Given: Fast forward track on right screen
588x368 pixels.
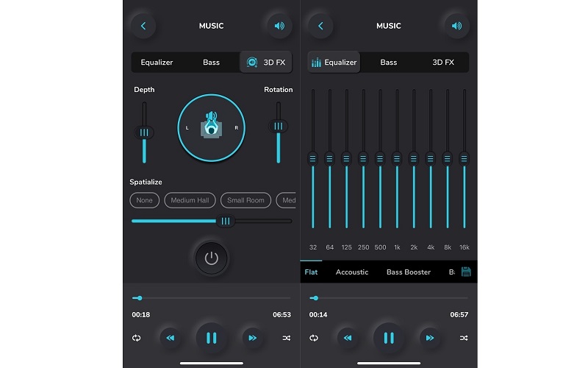Looking at the screenshot, I should (x=430, y=338).
